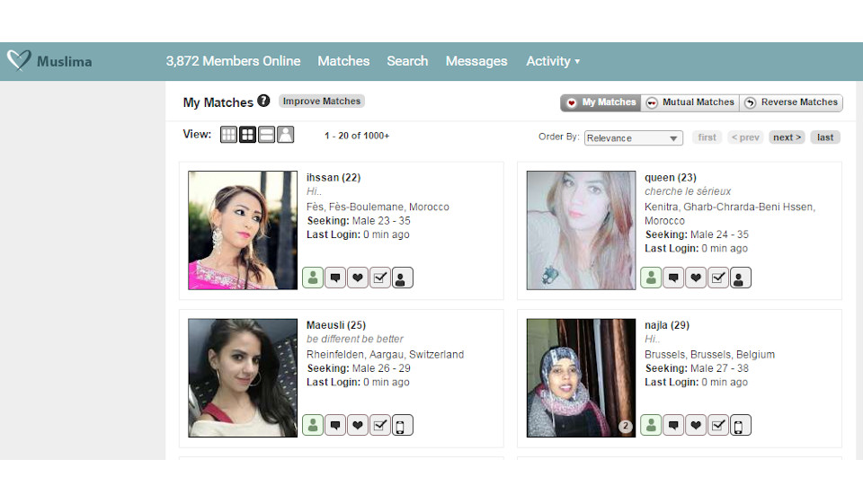Switch to the Mutual Matches tab
Screen dimensions: 863x504
click(x=690, y=102)
